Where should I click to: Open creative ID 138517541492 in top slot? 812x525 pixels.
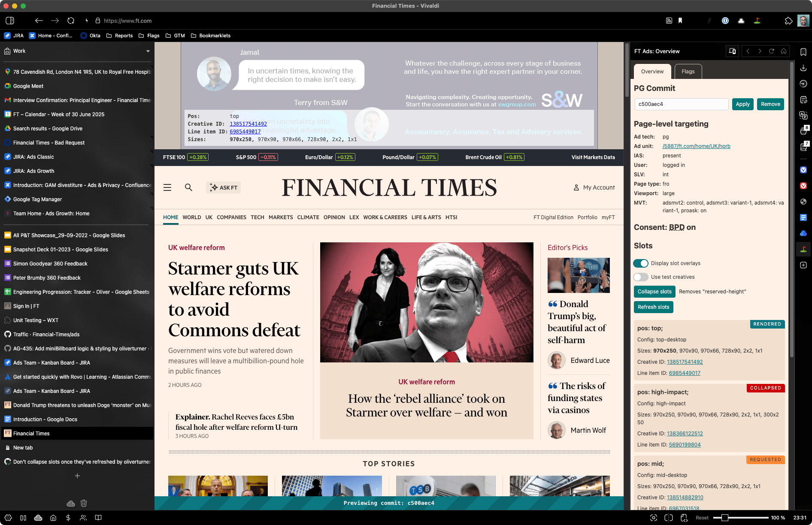click(x=685, y=362)
